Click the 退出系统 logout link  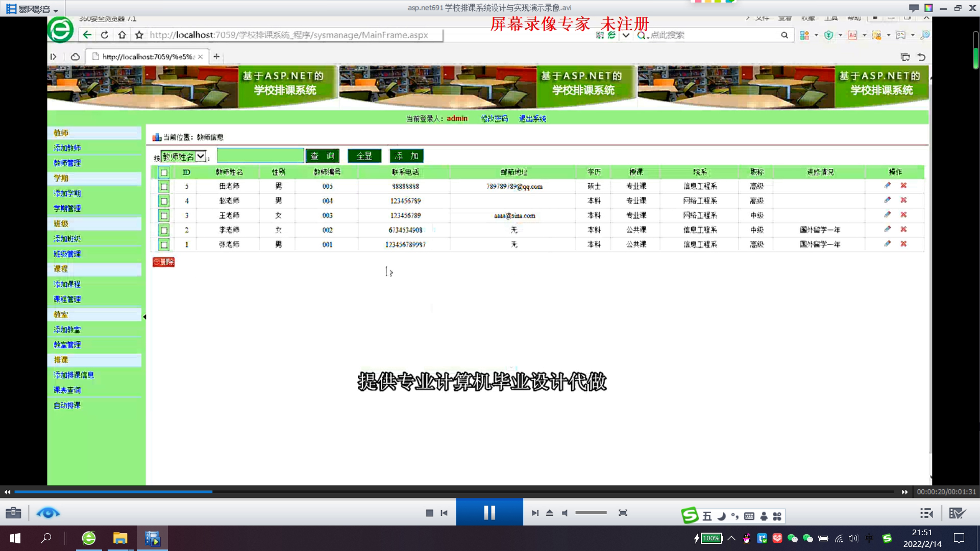click(532, 119)
